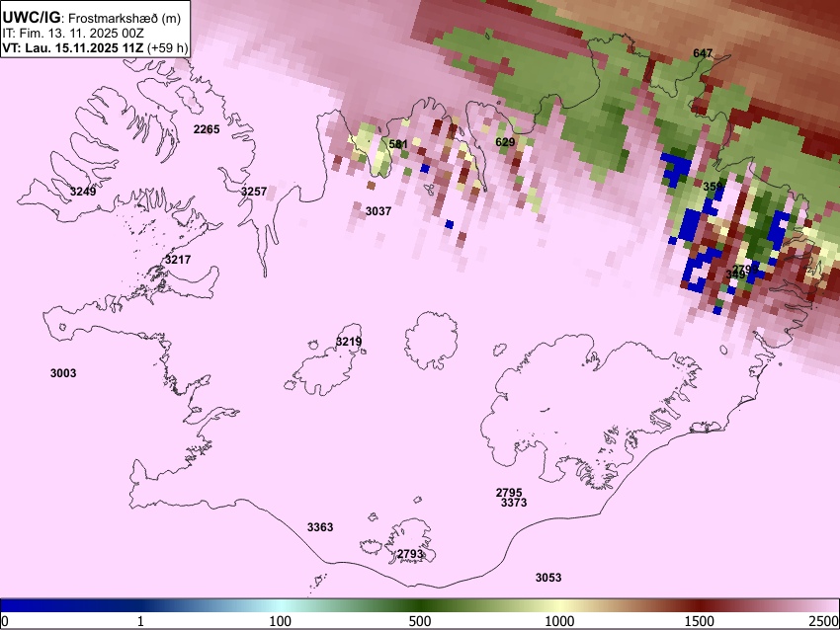Click the map value 3219

click(x=349, y=342)
